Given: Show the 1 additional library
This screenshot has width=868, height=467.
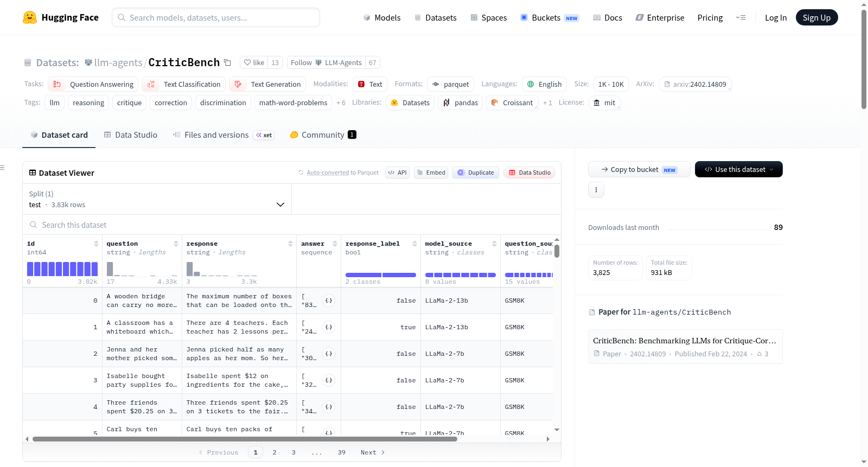Looking at the screenshot, I should pyautogui.click(x=547, y=103).
